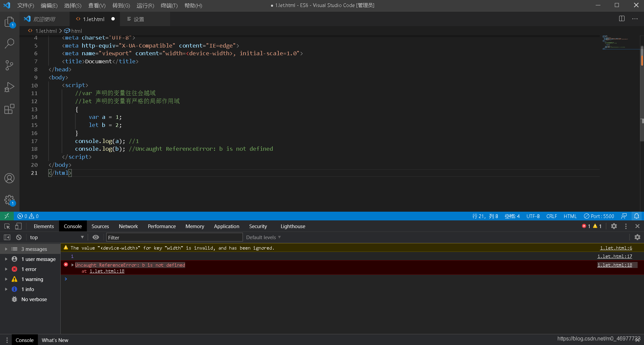
Task: Open the Lighthouse DevTools tab
Action: tap(293, 226)
